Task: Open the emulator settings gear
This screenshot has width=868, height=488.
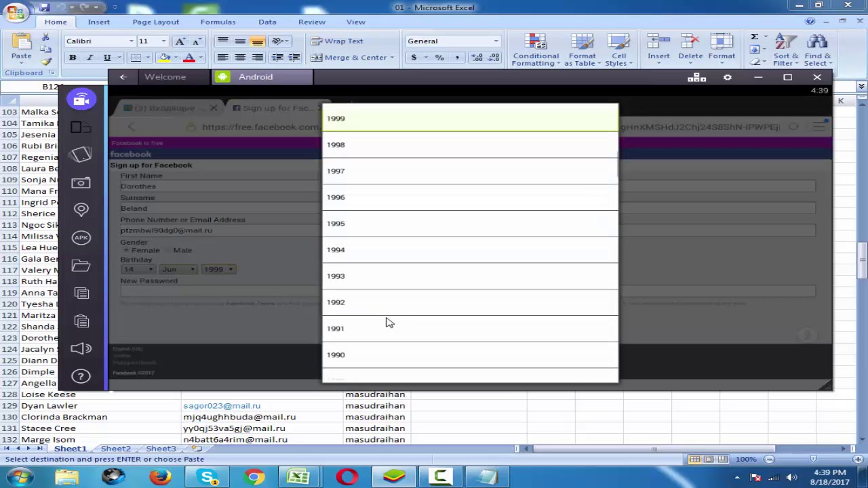Action: click(727, 77)
